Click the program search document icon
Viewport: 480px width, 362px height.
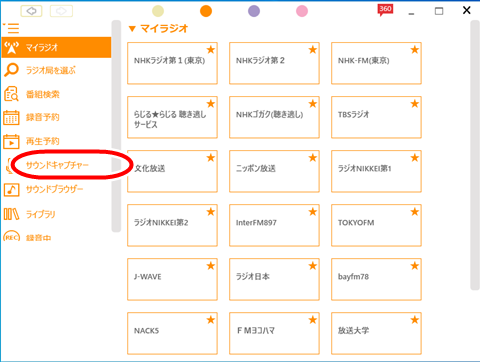point(11,94)
